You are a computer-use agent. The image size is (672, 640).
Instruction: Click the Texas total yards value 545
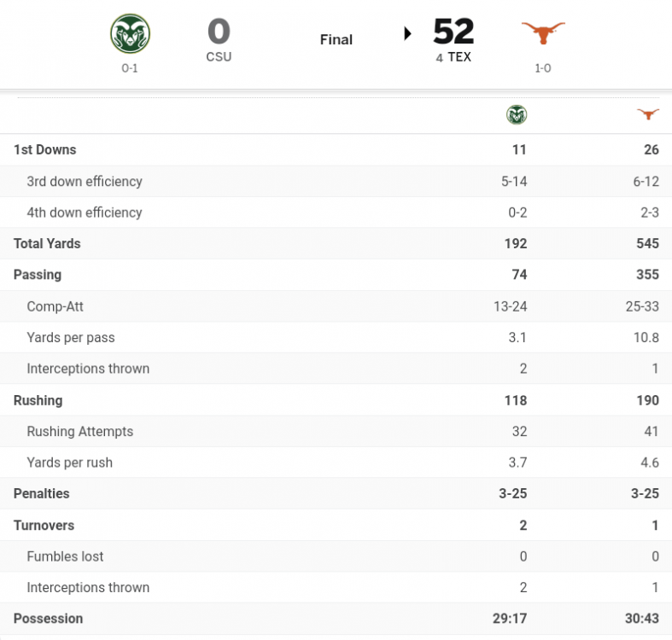click(647, 243)
